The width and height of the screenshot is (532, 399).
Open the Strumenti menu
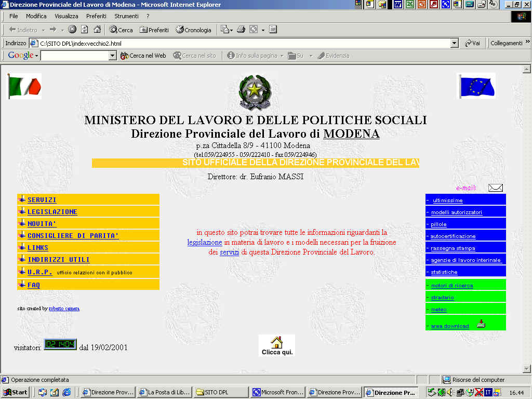coord(126,16)
